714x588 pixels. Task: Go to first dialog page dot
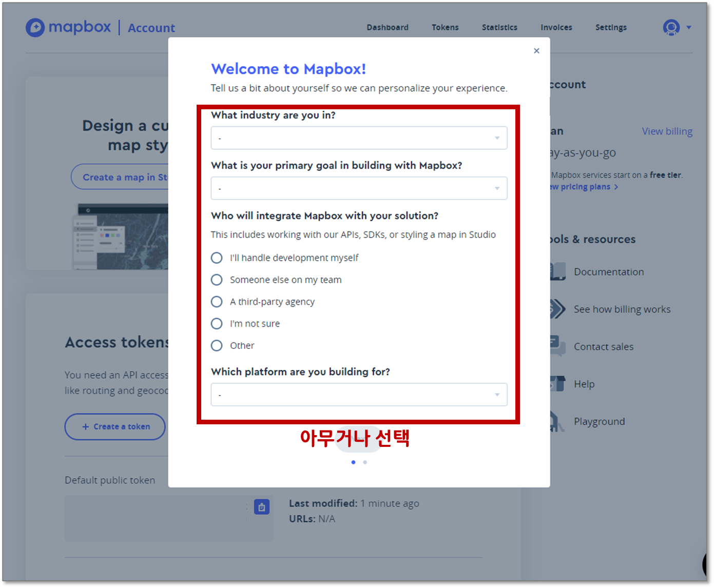click(353, 462)
